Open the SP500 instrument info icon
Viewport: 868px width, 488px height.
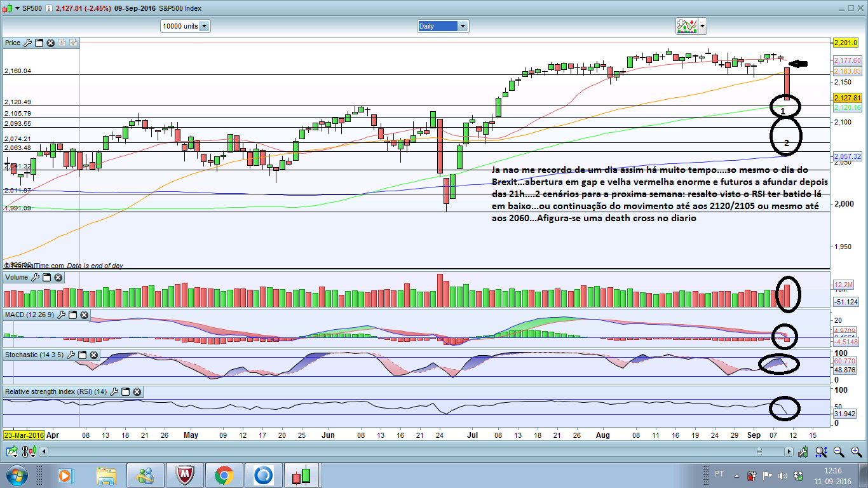click(49, 8)
